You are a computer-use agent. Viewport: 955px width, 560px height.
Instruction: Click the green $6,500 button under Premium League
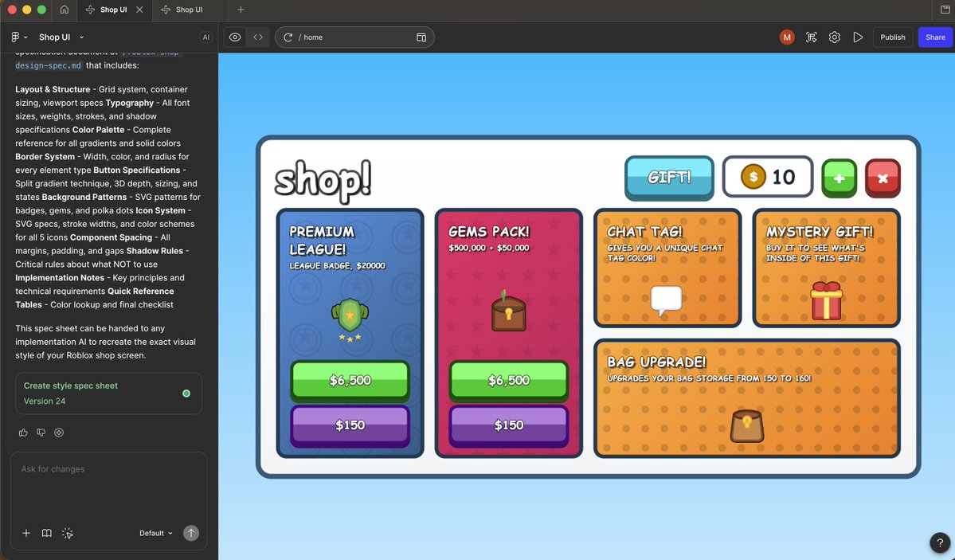point(350,381)
